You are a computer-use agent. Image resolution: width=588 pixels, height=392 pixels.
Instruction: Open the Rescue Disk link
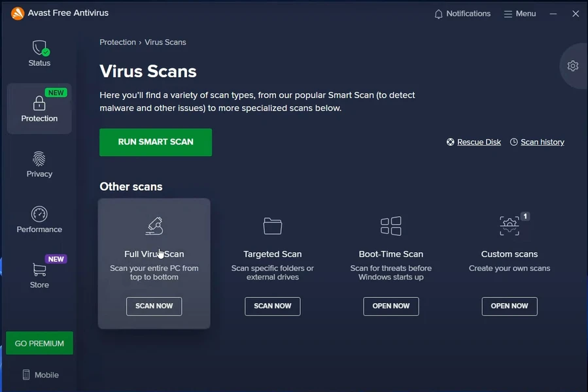(x=478, y=142)
